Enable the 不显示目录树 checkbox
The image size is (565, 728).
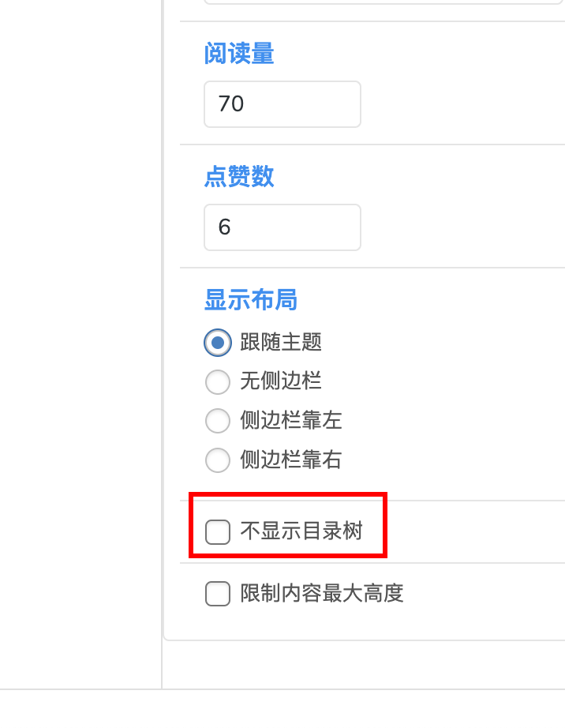[218, 531]
